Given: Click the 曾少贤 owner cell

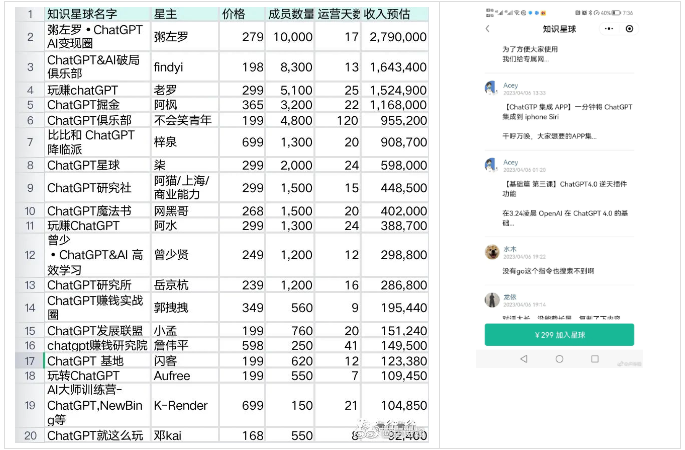Looking at the screenshot, I should click(185, 255).
